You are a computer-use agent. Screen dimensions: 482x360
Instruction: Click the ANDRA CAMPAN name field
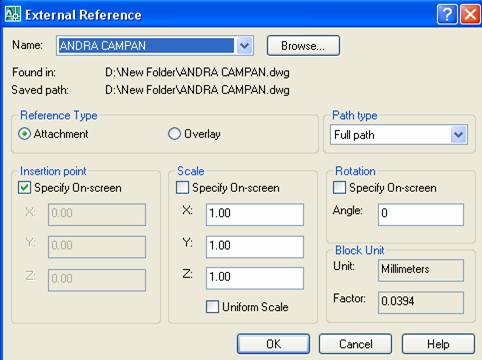pos(146,46)
